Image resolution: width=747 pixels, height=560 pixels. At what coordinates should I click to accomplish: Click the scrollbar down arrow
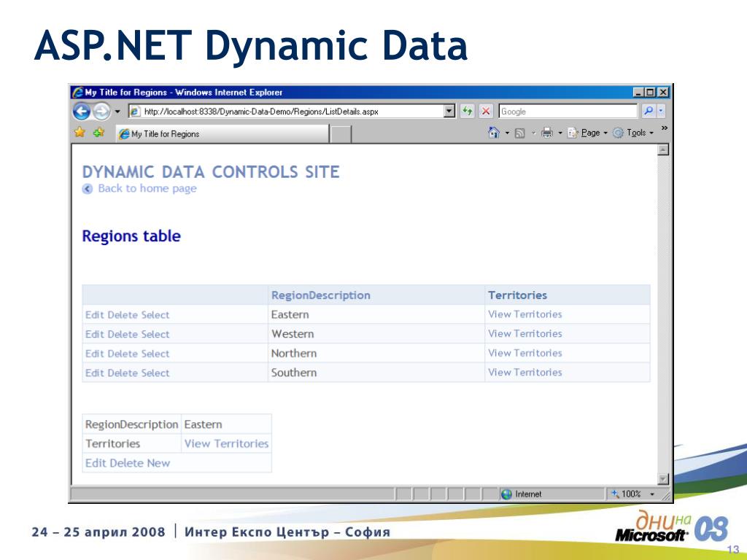point(663,478)
